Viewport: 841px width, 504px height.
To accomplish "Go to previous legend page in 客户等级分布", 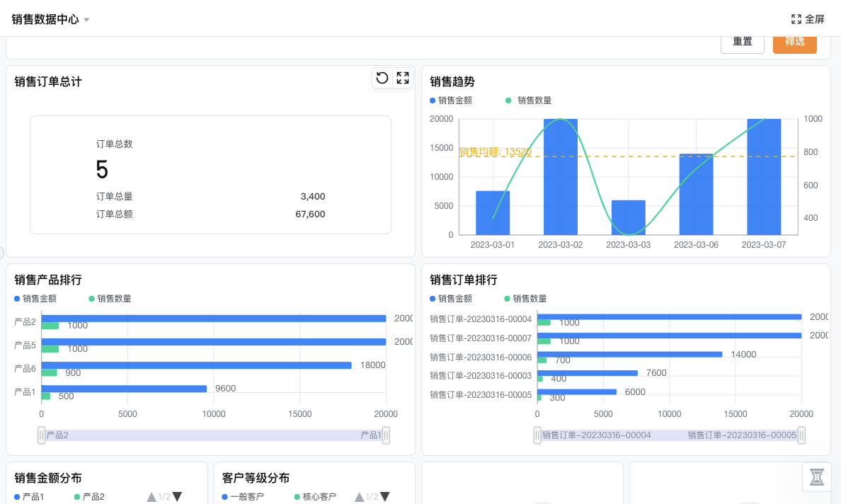I will tap(360, 497).
